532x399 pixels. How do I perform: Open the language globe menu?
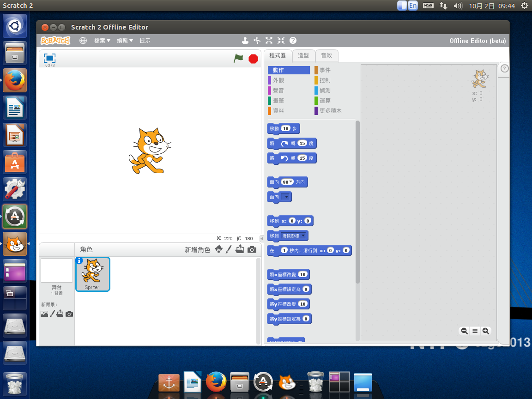pos(83,41)
